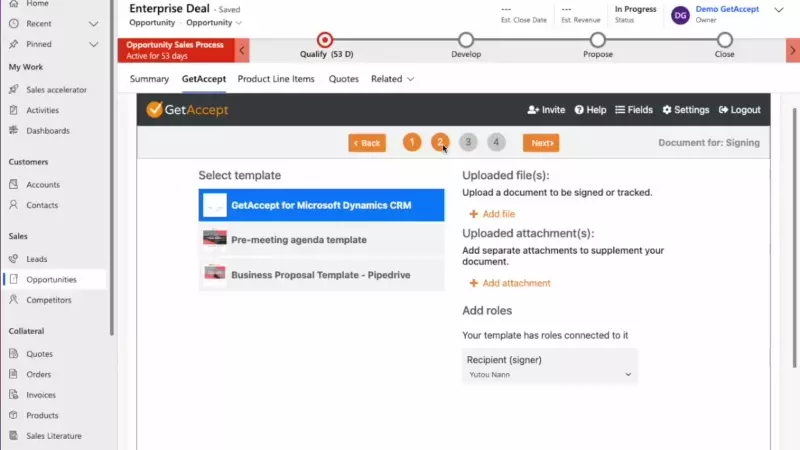Open the Products icon
This screenshot has width=800, height=450.
pyautogui.click(x=14, y=415)
